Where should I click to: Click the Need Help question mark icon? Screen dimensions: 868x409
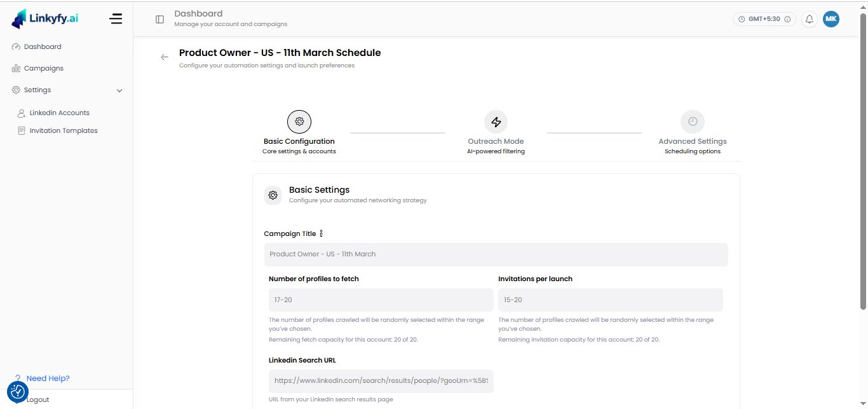[18, 378]
